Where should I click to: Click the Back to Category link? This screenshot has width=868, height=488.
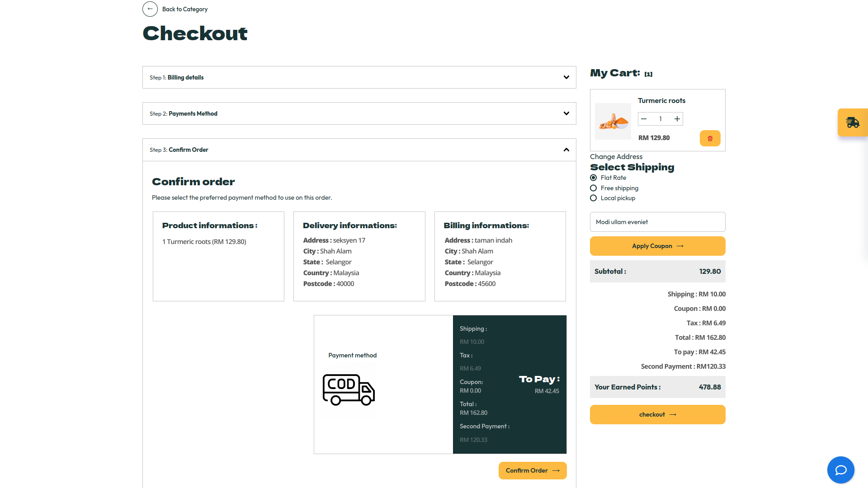coord(184,9)
